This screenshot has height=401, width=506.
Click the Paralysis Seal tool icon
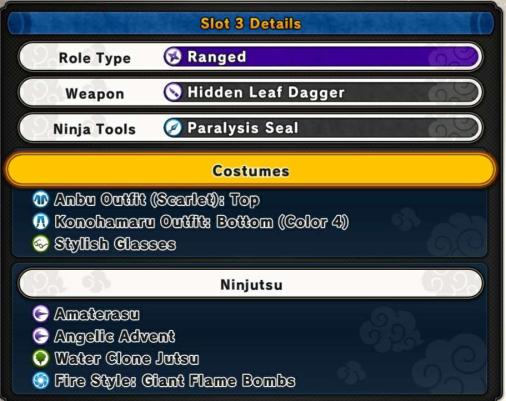pos(173,128)
